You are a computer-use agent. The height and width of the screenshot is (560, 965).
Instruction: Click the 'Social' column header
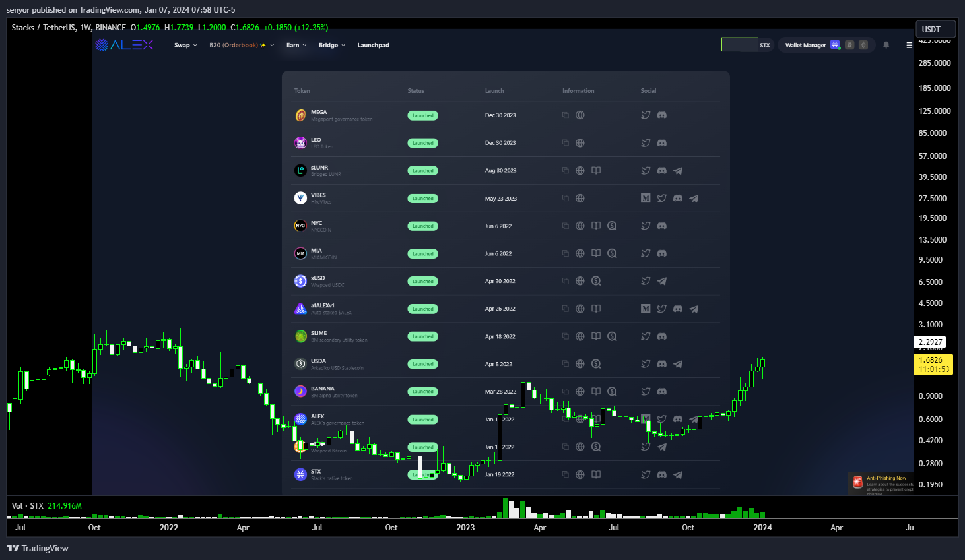[x=648, y=91]
